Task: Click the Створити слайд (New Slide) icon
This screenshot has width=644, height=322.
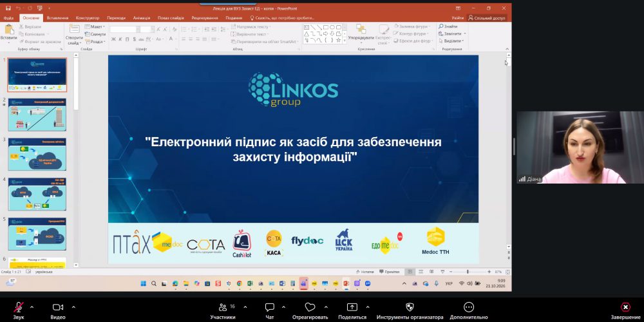Action: 74,29
